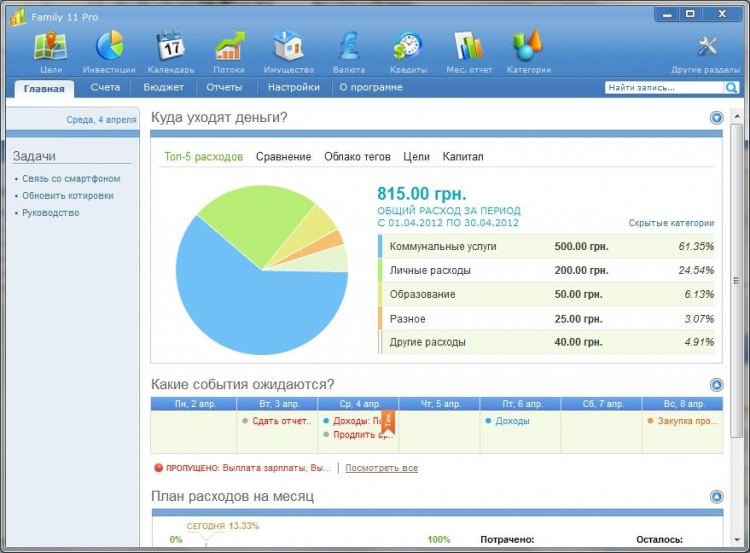Click the scrollbar up arrow

pos(737,116)
